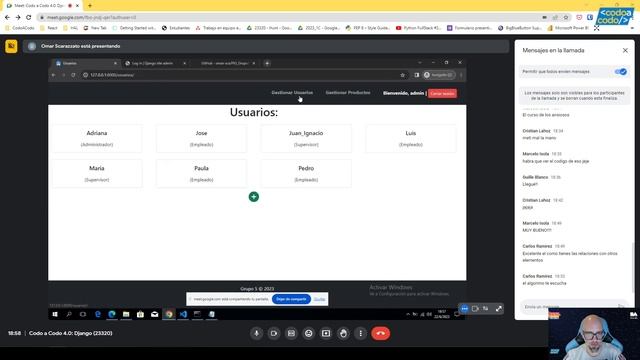The image size is (640, 360).
Task: Click the presenter webcam thumbnail
Action: click(x=594, y=334)
